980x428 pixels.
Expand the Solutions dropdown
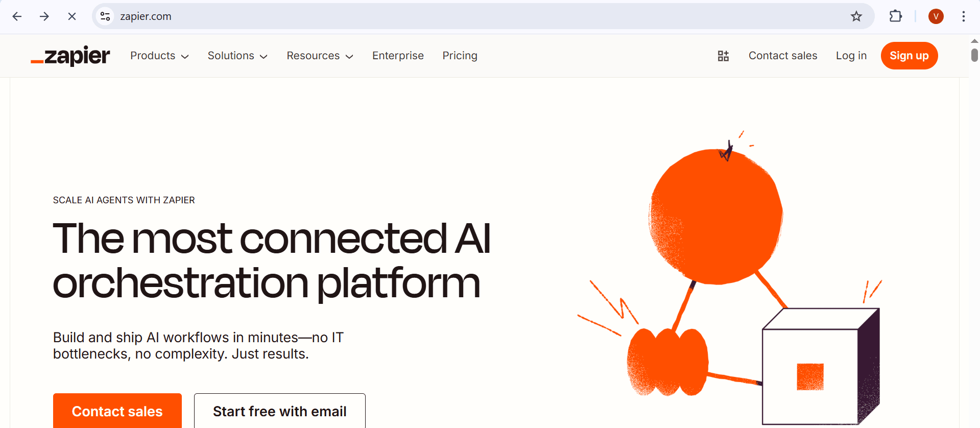pos(237,56)
